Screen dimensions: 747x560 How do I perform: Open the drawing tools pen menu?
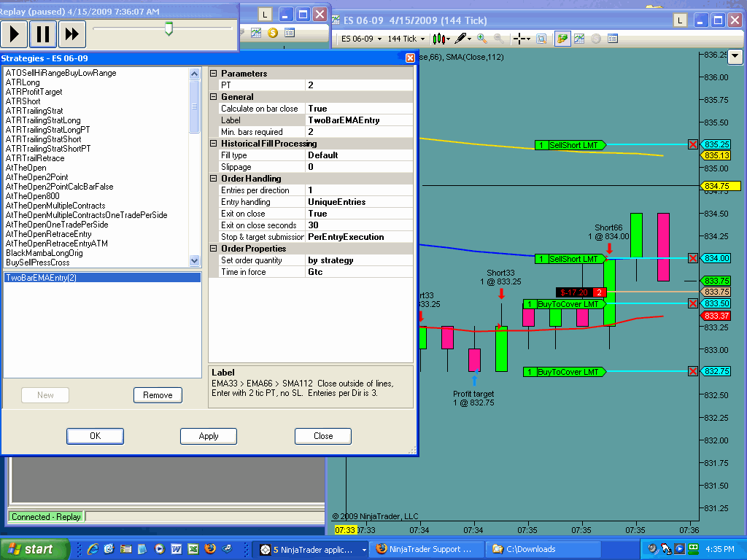coord(462,39)
